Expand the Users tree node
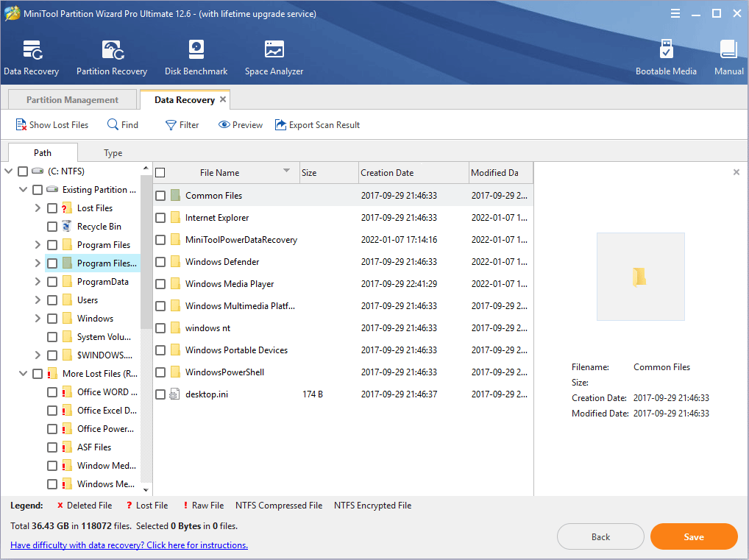Screen dimensions: 749x560 (38, 300)
